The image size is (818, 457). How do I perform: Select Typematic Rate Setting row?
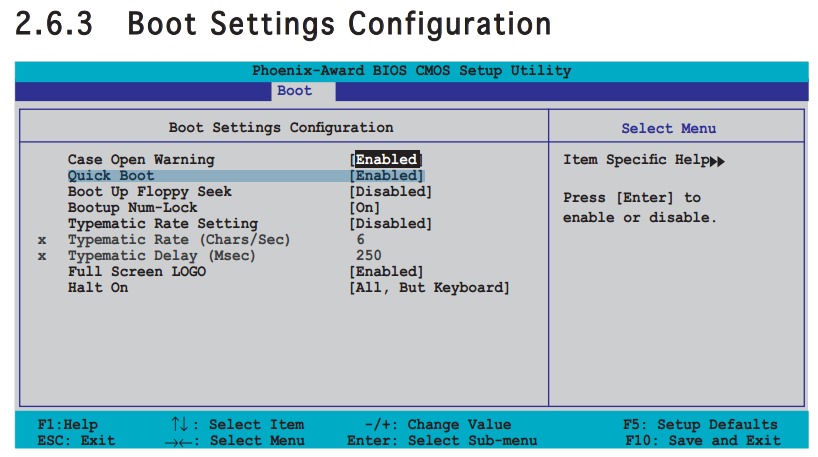pos(163,224)
